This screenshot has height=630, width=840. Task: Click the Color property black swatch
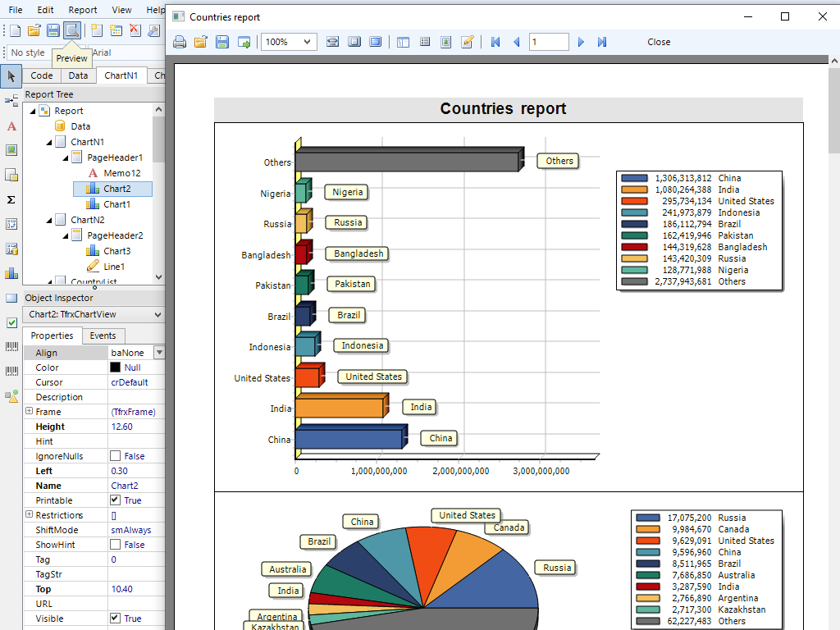[x=116, y=367]
